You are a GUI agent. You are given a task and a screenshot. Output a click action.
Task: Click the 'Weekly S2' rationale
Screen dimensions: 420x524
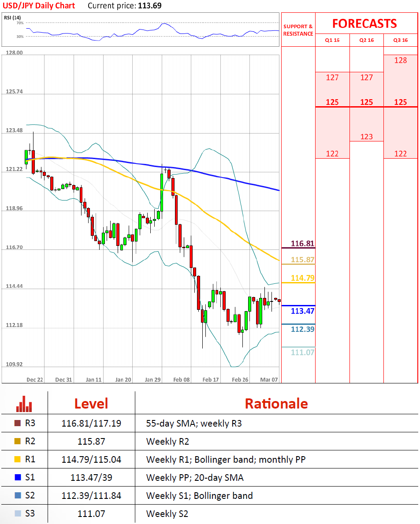pyautogui.click(x=167, y=513)
